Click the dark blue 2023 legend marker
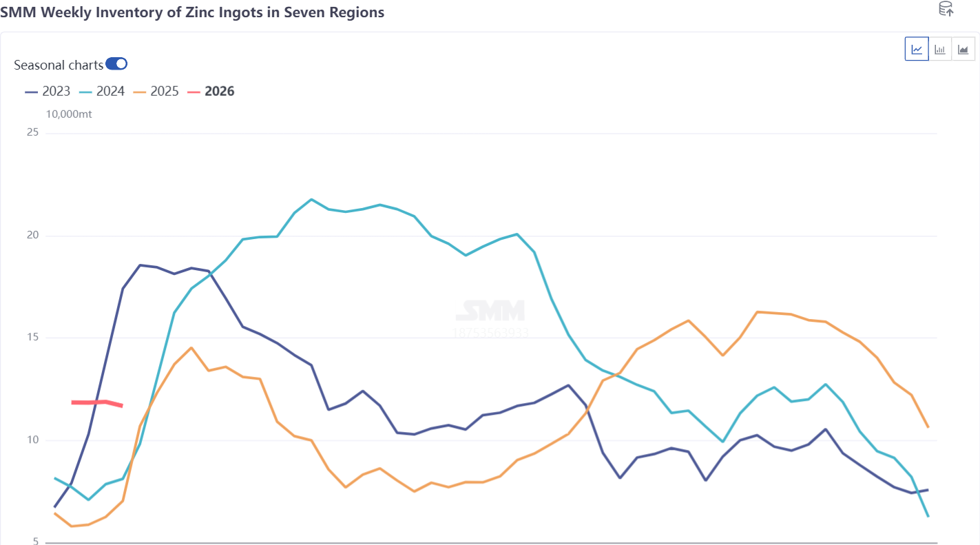The height and width of the screenshot is (545, 980). (x=32, y=91)
